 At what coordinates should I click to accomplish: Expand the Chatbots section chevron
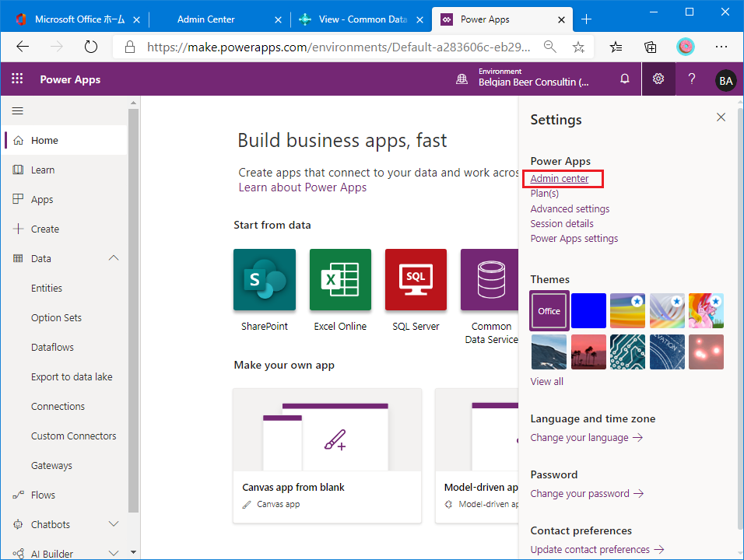pyautogui.click(x=114, y=524)
